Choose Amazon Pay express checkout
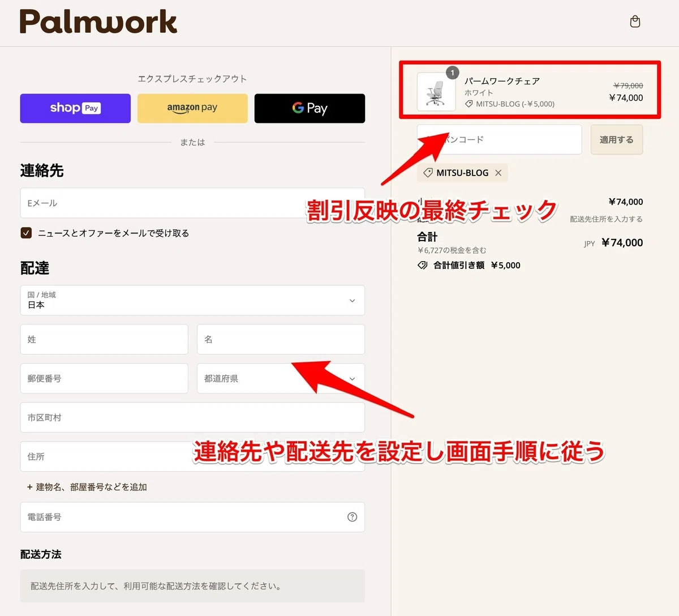The height and width of the screenshot is (616, 679). point(192,108)
